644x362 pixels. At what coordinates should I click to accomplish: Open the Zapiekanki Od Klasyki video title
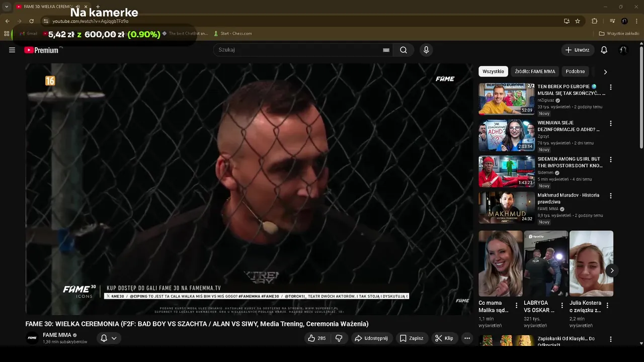click(566, 342)
